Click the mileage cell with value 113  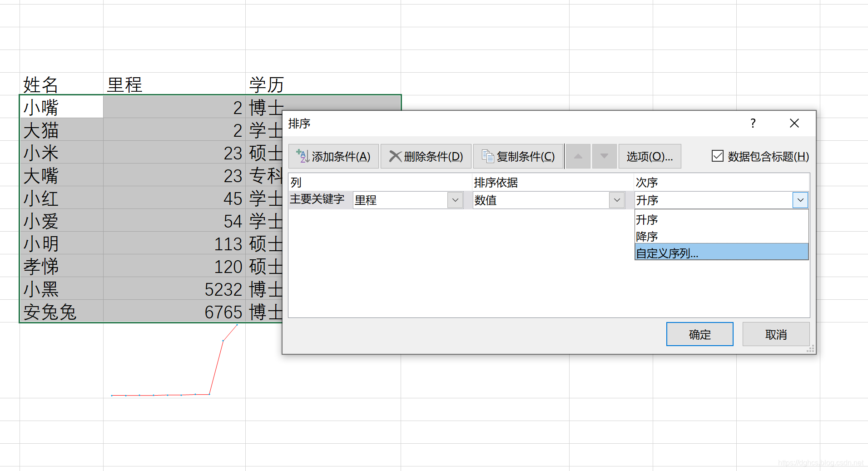pyautogui.click(x=174, y=243)
